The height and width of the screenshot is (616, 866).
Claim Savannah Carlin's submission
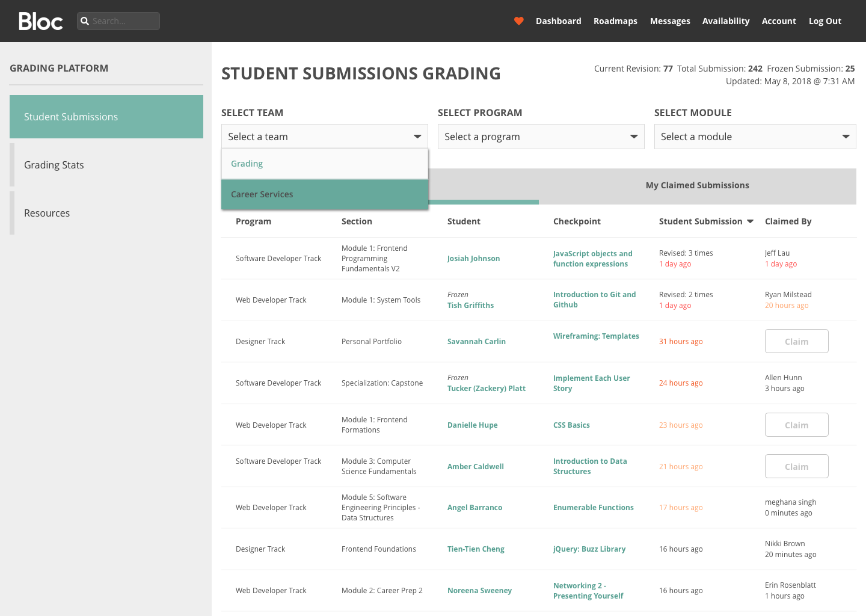click(797, 341)
